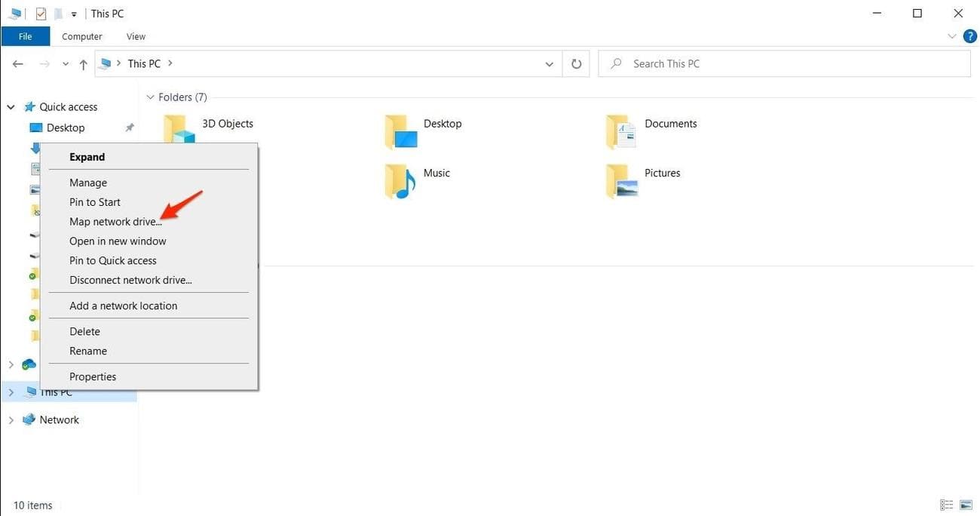Open the address bar dropdown
The width and height of the screenshot is (980, 516).
(x=549, y=63)
